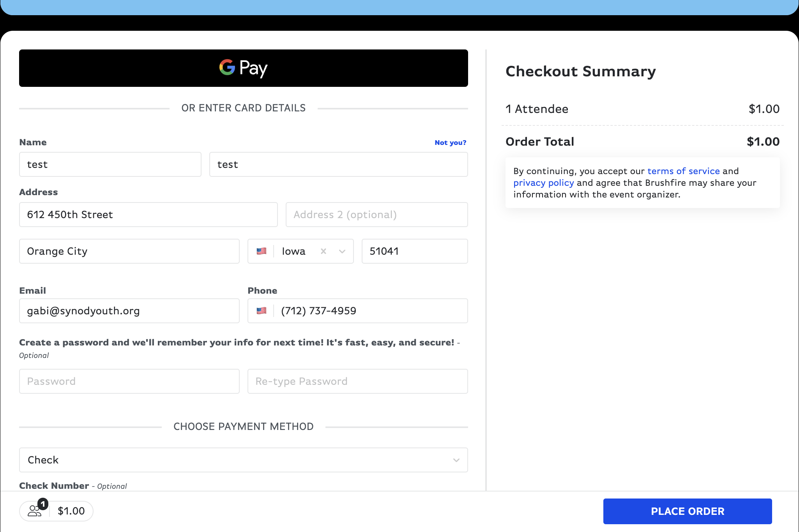Click the Re-type Password field

(x=358, y=381)
